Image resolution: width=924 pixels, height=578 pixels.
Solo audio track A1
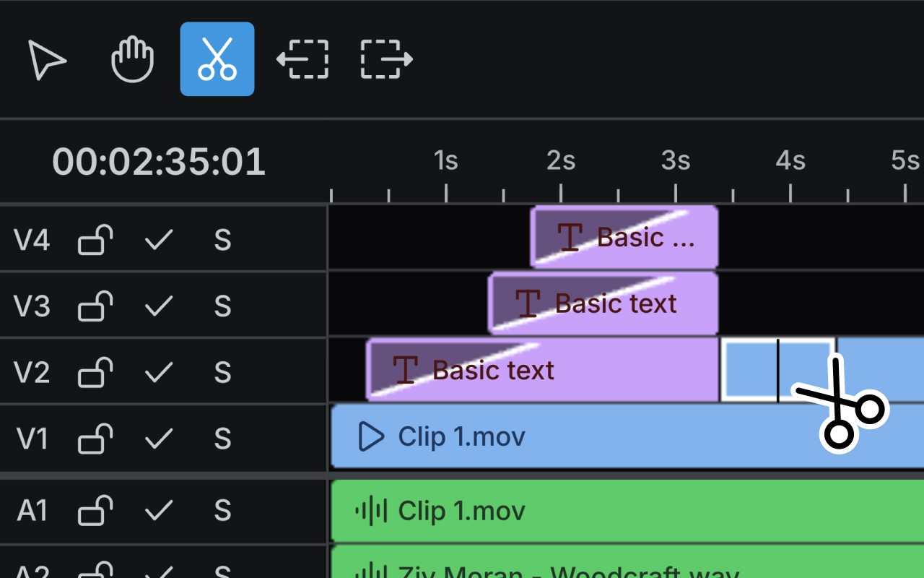pyautogui.click(x=222, y=511)
